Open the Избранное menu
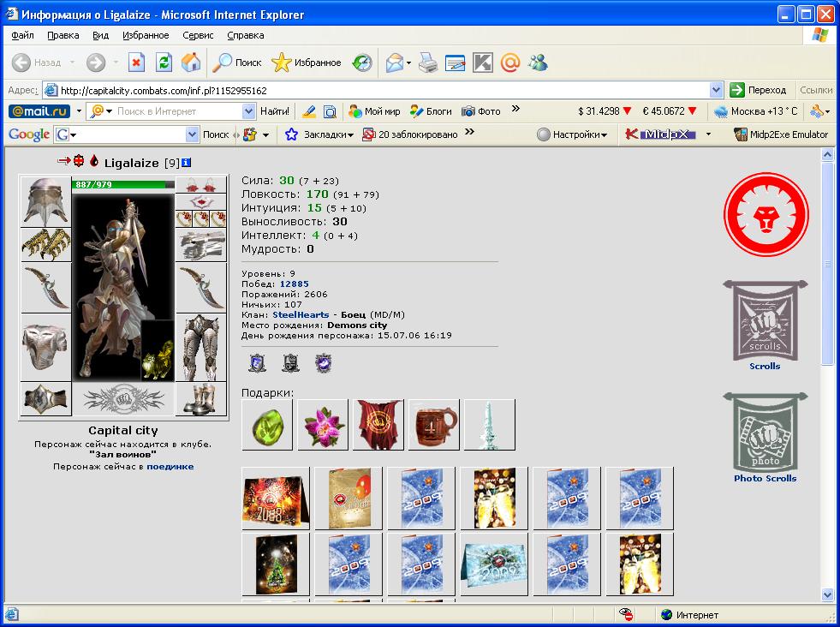Viewport: 840px width, 627px height. coord(146,35)
